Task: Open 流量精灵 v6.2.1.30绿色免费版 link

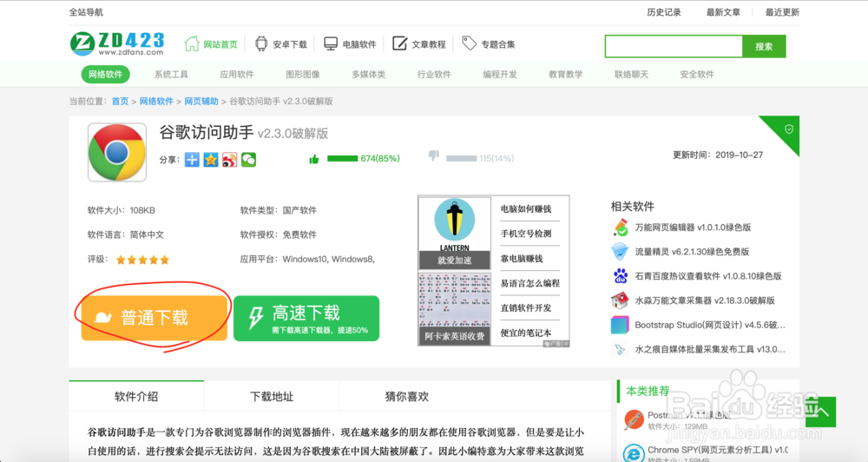Action: pyautogui.click(x=692, y=252)
